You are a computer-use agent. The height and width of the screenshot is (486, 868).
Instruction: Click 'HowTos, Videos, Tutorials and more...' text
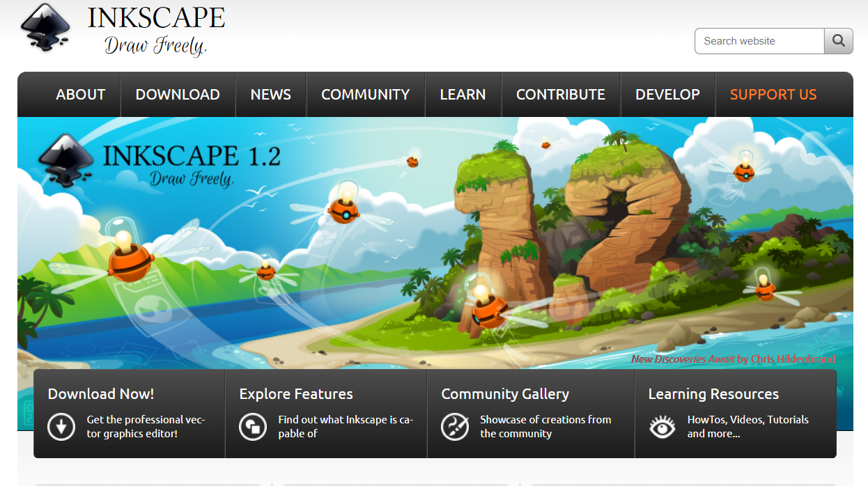click(748, 426)
